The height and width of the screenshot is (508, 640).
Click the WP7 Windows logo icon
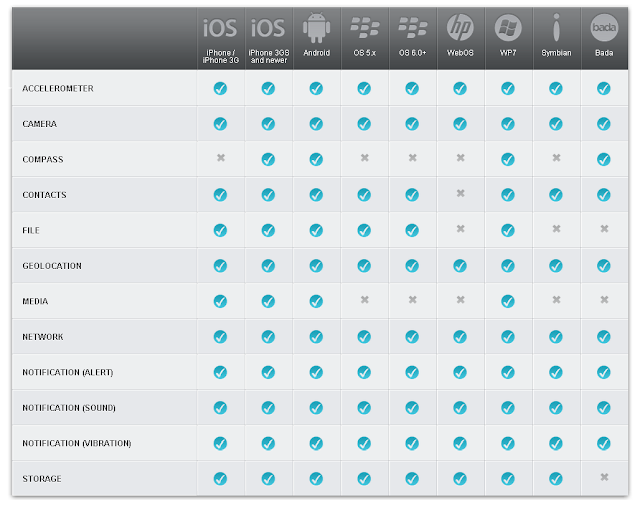tap(508, 27)
